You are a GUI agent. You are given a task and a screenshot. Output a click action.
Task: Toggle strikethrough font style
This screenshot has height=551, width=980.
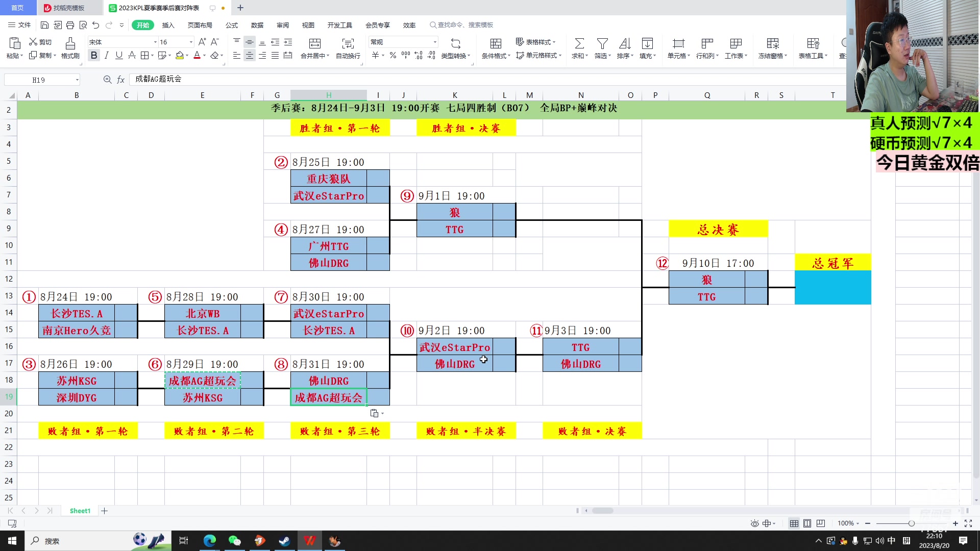(132, 55)
